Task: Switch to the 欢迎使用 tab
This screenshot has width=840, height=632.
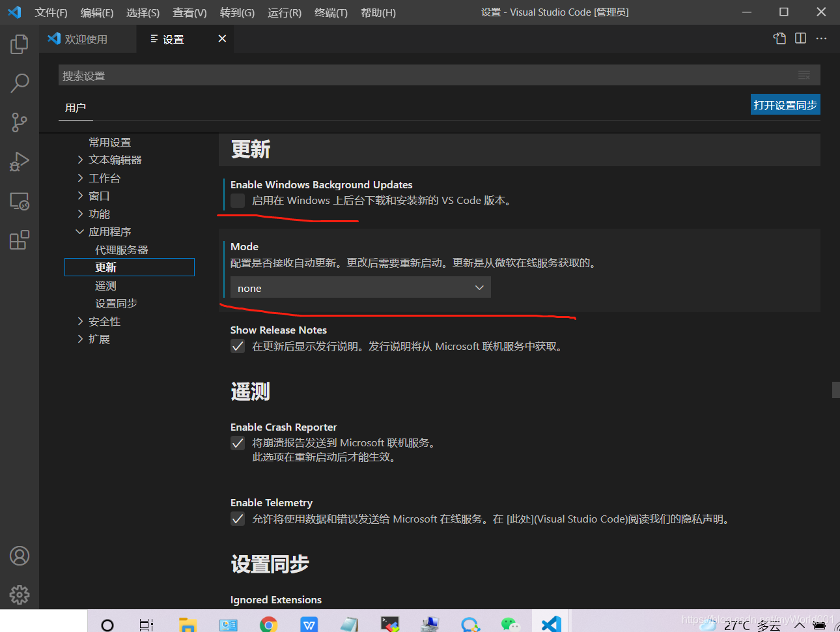Action: point(87,39)
